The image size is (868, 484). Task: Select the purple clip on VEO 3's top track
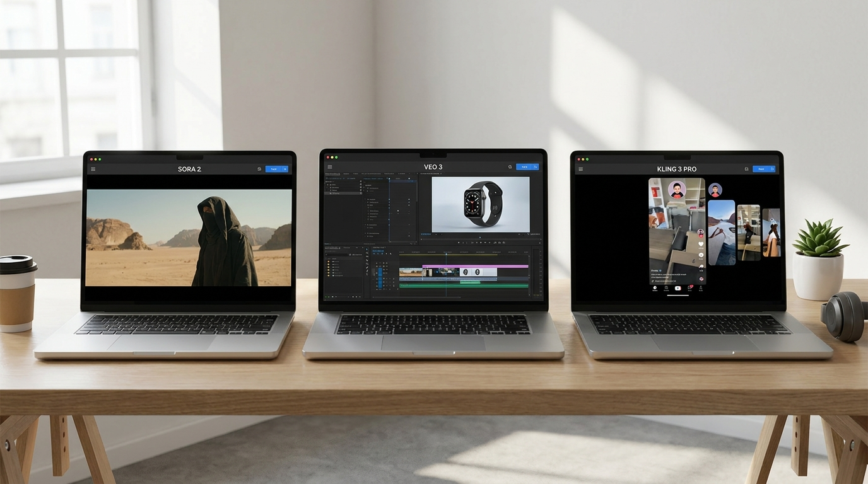pos(475,266)
